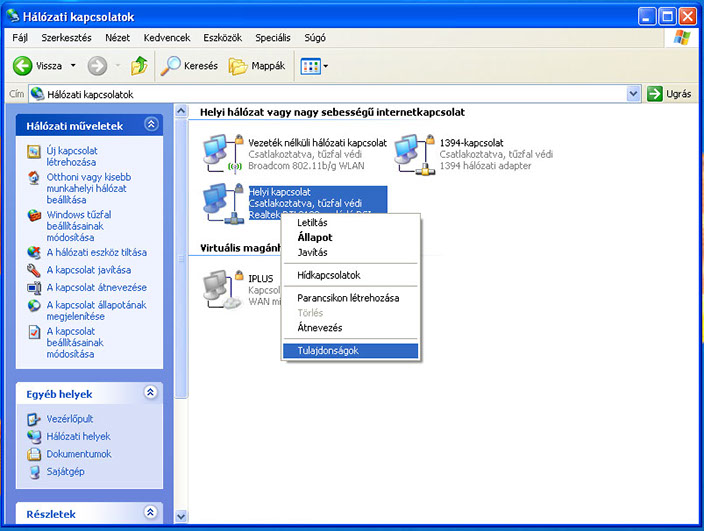This screenshot has width=704, height=531.
Task: Click Windows tűzfal beállításainak módosítása link
Action: point(79,226)
